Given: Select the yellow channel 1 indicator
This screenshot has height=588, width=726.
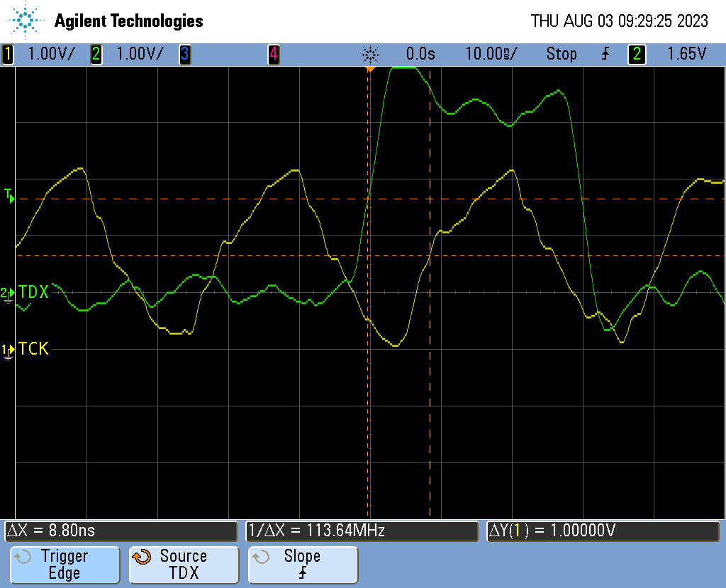Looking at the screenshot, I should point(8,54).
